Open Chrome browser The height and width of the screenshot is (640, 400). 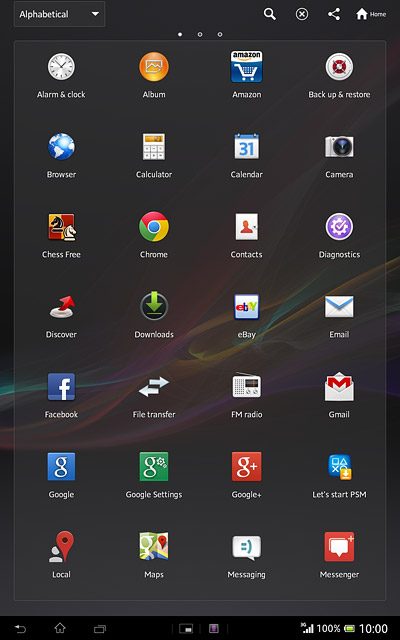coord(154,227)
